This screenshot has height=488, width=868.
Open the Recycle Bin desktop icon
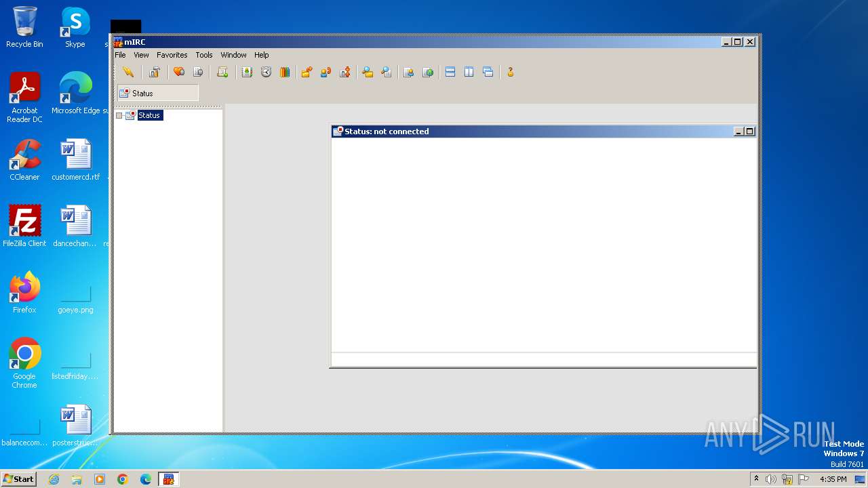[24, 27]
